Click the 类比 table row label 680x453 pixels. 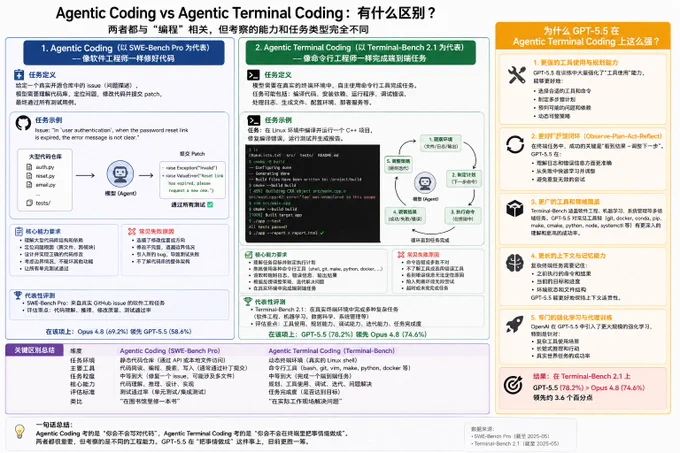tap(76, 401)
